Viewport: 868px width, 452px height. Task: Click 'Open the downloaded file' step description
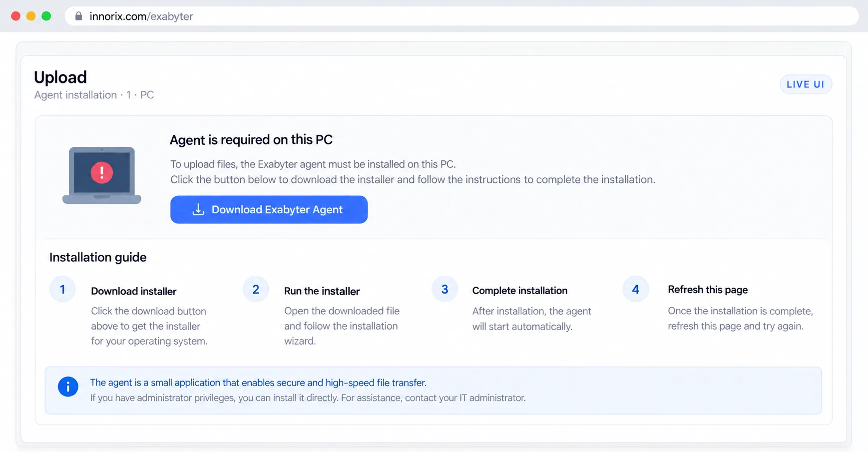[x=342, y=326]
